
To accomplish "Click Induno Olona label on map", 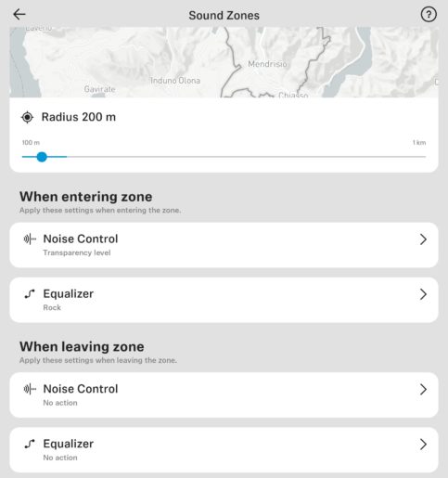I will click(x=175, y=81).
